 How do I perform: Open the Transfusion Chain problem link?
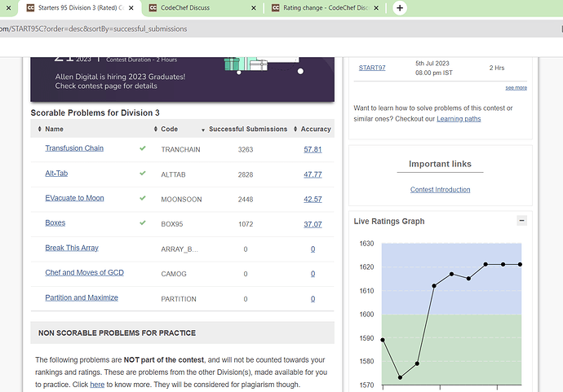[x=74, y=148]
